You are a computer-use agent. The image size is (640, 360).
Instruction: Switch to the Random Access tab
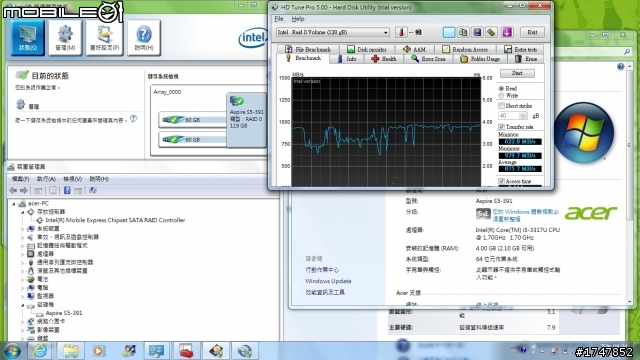click(465, 49)
